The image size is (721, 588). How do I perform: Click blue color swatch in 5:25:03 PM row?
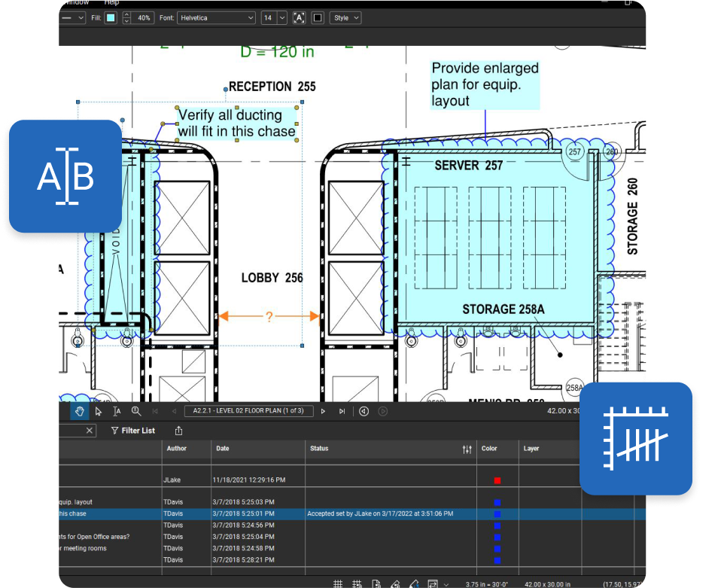point(497,502)
